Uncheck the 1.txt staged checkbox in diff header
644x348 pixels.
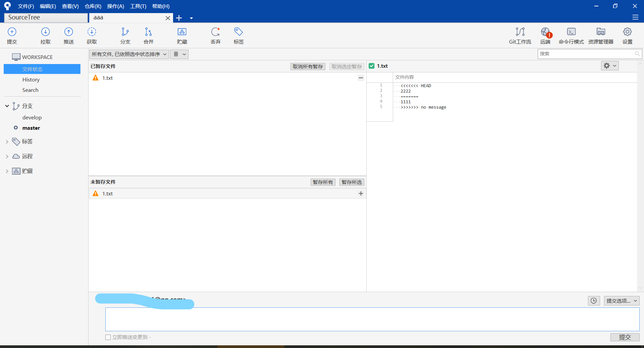click(372, 66)
